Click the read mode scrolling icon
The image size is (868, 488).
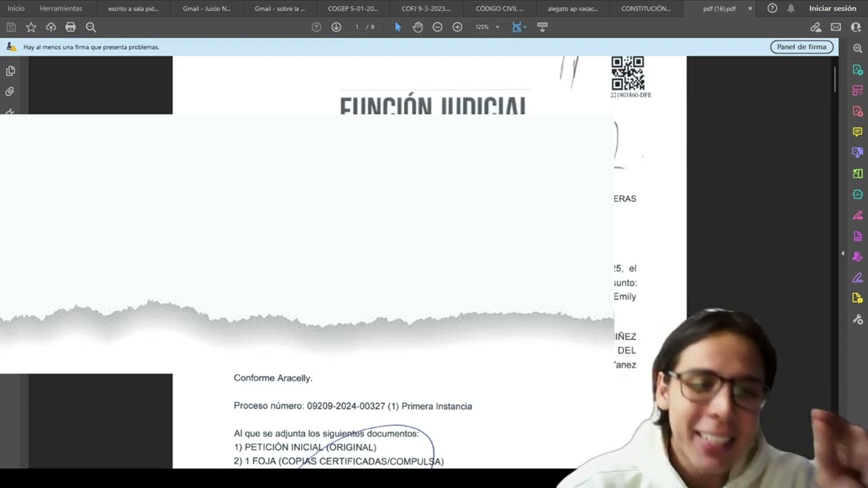[x=542, y=27]
